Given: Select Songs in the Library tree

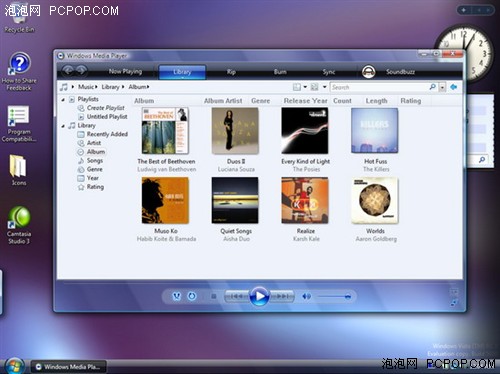Looking at the screenshot, I should click(95, 161).
